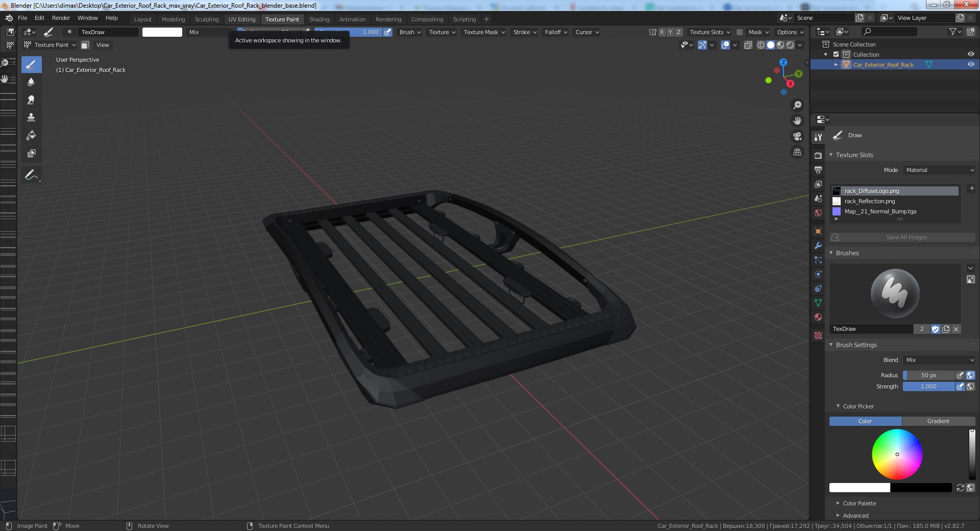980x531 pixels.
Task: Switch to the Sculpting workspace tab
Action: (x=207, y=19)
